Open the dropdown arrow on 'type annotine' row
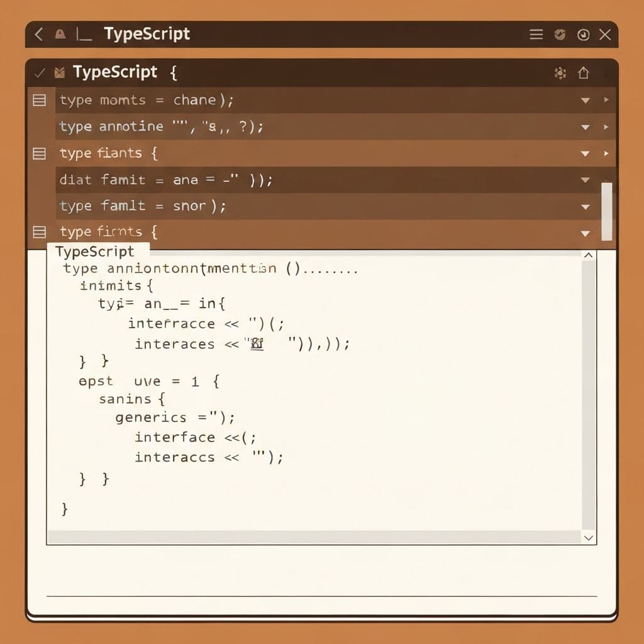This screenshot has height=644, width=644. [x=586, y=126]
